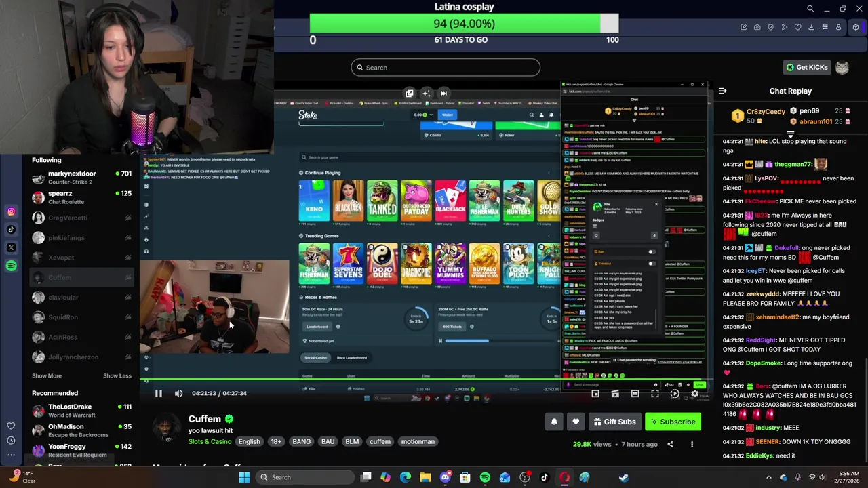Open OhMadison recommended channel

[x=82, y=430]
